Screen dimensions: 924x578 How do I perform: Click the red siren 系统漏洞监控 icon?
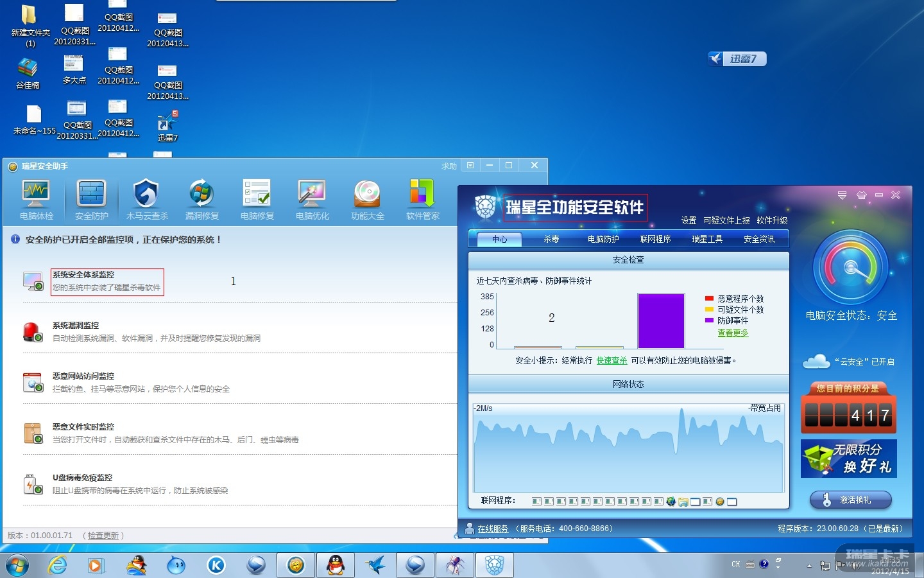point(33,331)
